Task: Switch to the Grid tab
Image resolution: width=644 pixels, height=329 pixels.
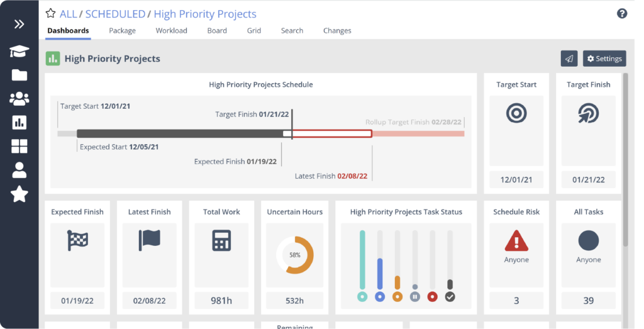Action: click(254, 30)
